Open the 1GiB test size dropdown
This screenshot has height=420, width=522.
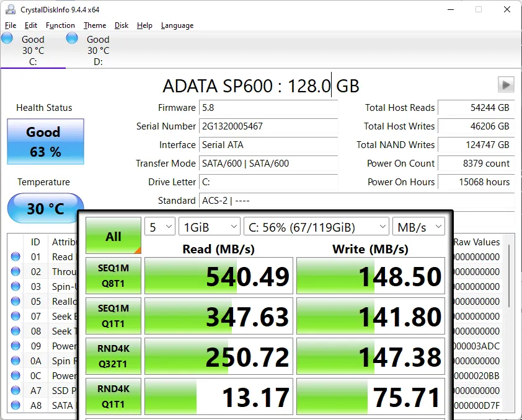pos(210,227)
